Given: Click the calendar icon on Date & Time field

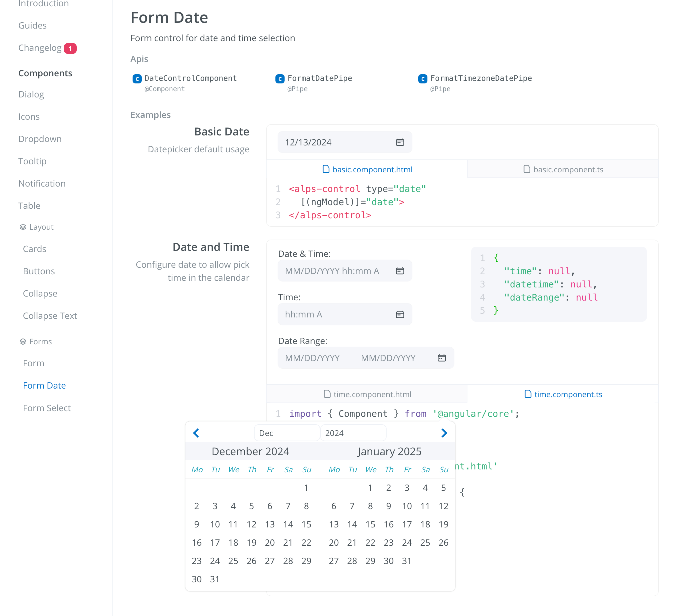Looking at the screenshot, I should click(400, 270).
